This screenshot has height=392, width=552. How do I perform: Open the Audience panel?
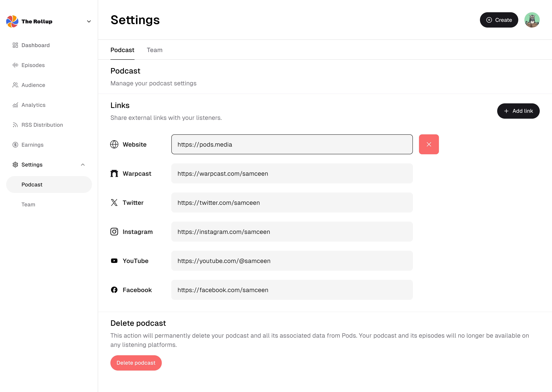click(33, 85)
